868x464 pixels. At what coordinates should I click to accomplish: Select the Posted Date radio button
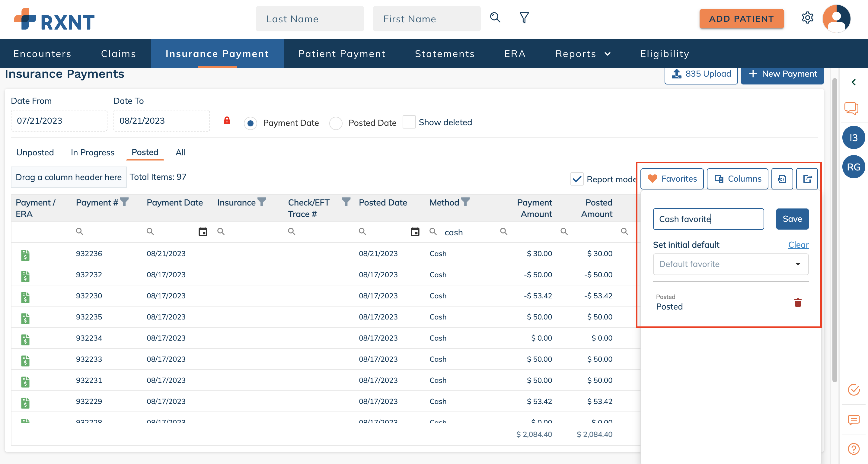click(336, 123)
